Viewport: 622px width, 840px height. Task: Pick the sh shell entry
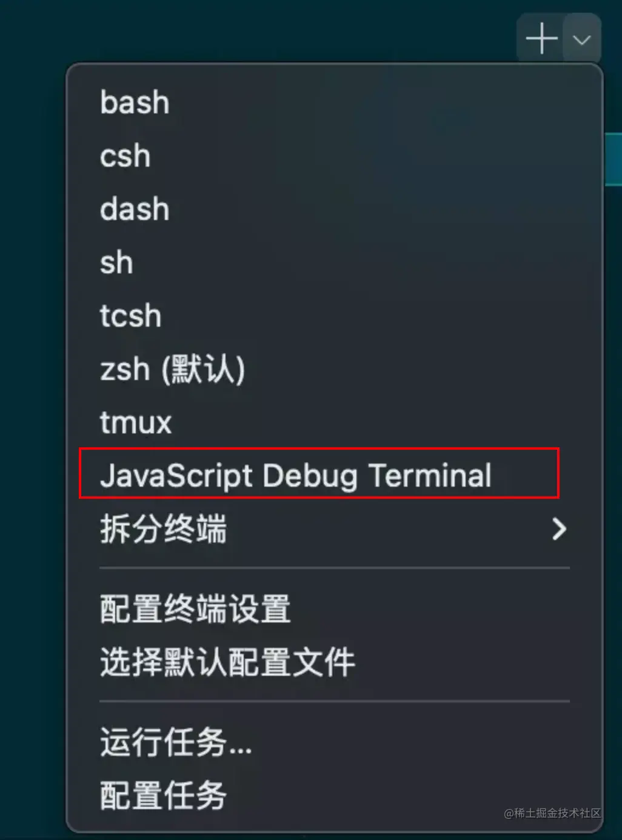pos(116,262)
